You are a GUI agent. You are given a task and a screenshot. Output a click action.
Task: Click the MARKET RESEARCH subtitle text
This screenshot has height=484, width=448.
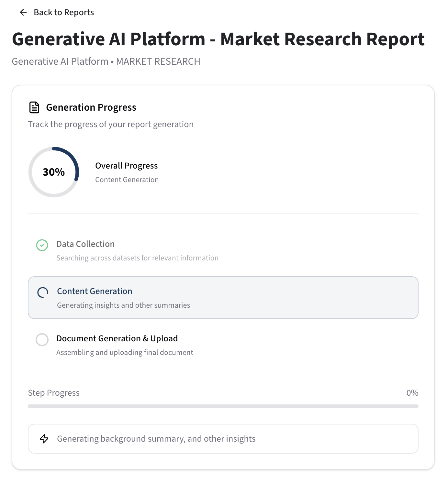coord(158,61)
